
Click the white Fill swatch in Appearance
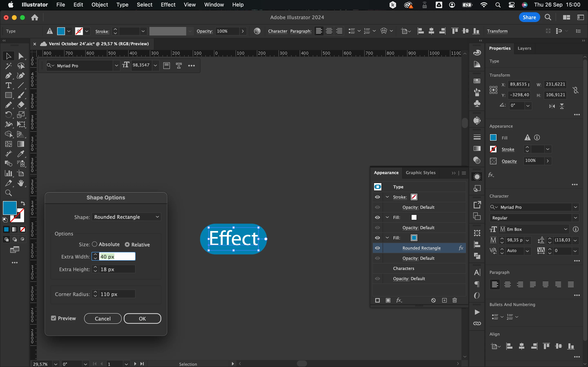click(414, 218)
